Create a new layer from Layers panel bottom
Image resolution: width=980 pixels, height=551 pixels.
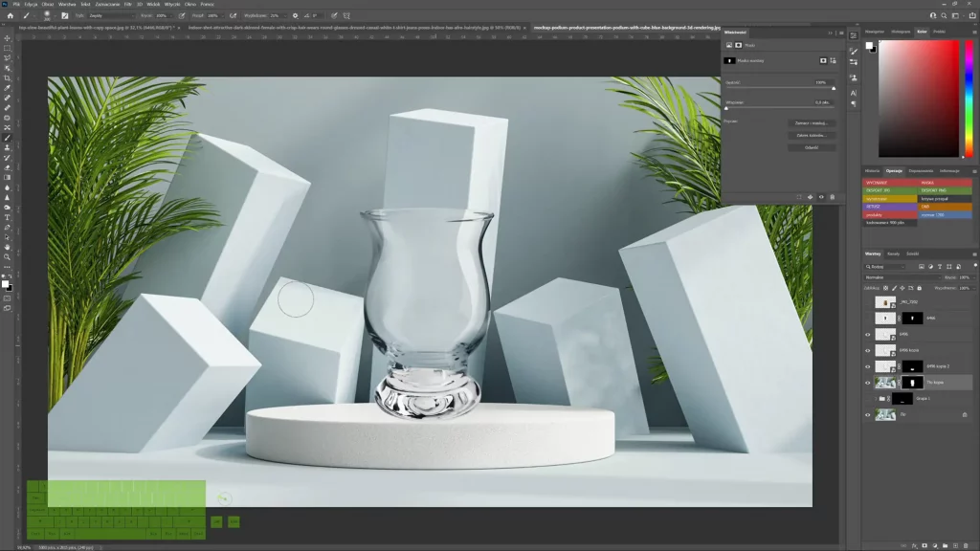point(955,545)
